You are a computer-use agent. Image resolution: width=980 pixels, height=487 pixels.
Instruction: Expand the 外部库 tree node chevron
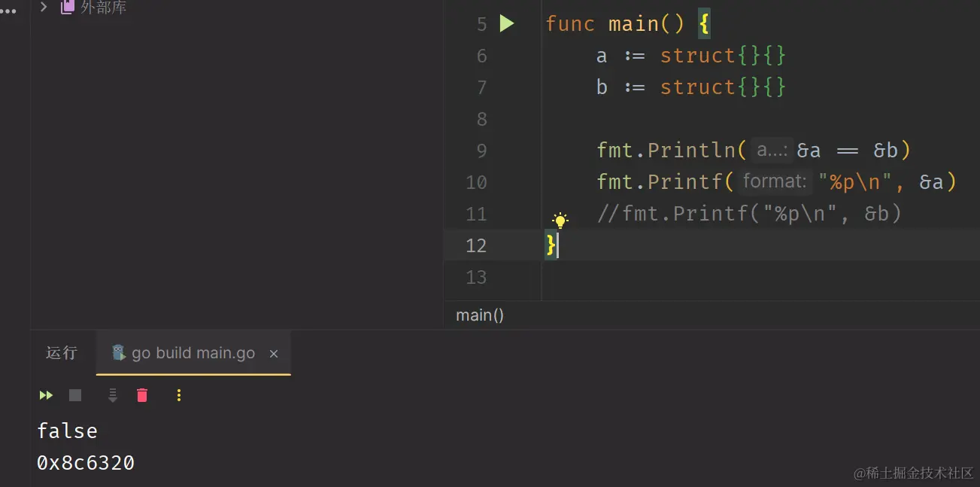44,7
